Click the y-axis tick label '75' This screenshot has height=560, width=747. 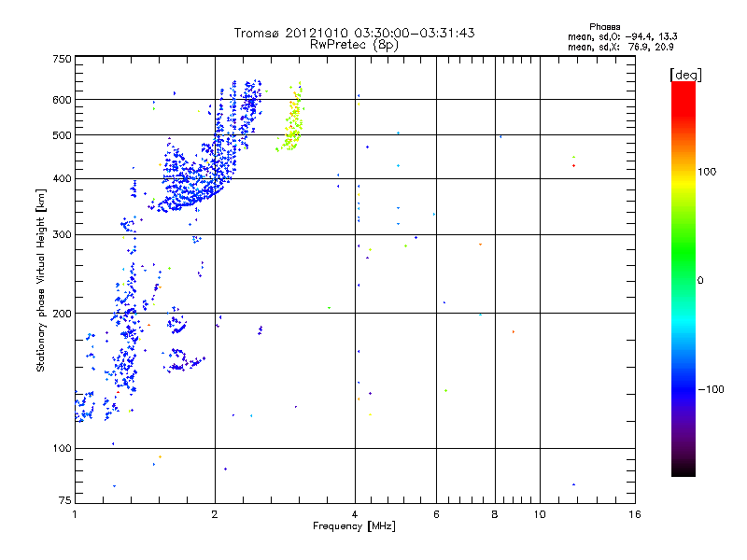(65, 500)
